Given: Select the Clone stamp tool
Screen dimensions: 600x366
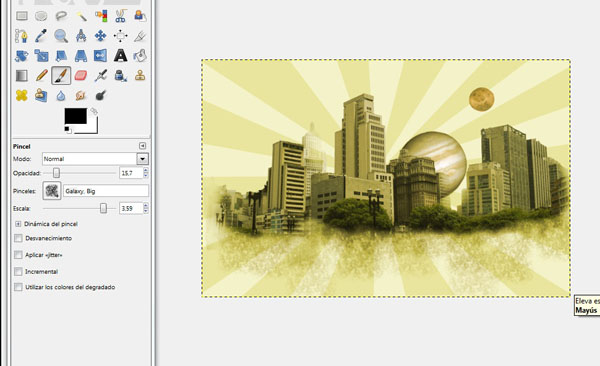Looking at the screenshot, I should (140, 75).
